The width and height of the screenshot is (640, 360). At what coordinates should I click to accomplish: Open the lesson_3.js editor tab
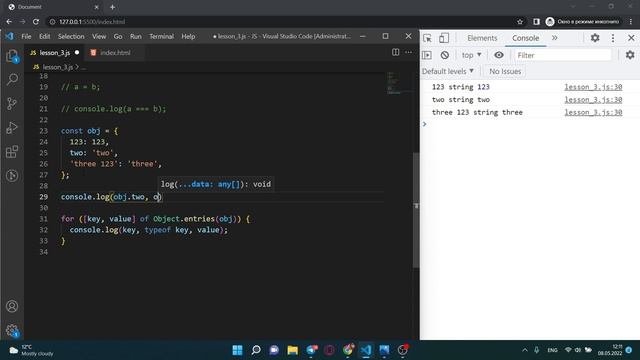tap(54, 53)
